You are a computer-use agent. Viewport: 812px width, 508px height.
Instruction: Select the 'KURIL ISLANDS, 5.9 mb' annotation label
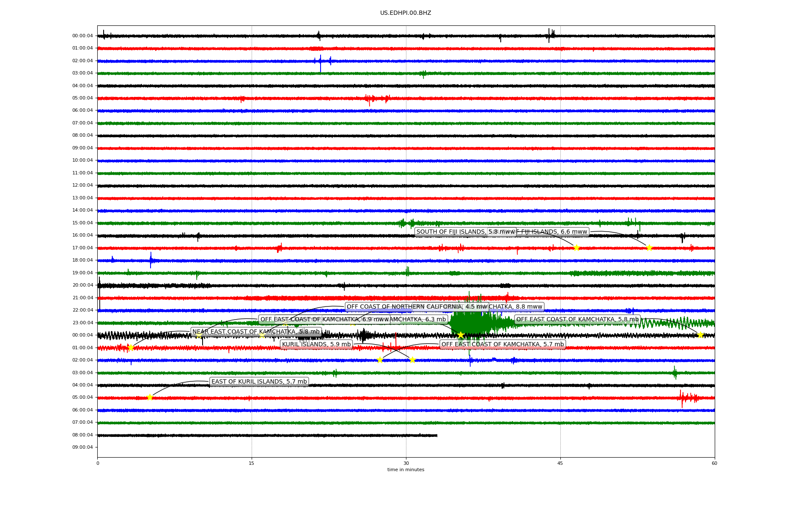tap(316, 344)
